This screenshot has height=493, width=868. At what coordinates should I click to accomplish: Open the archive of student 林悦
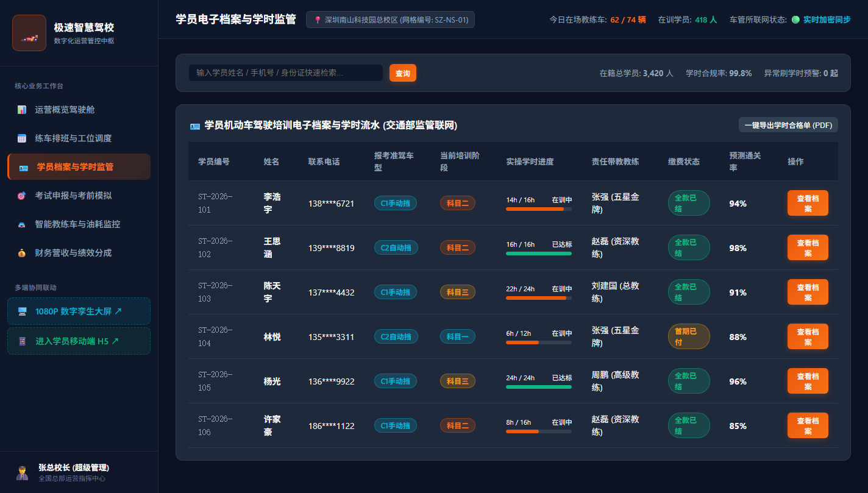point(808,336)
